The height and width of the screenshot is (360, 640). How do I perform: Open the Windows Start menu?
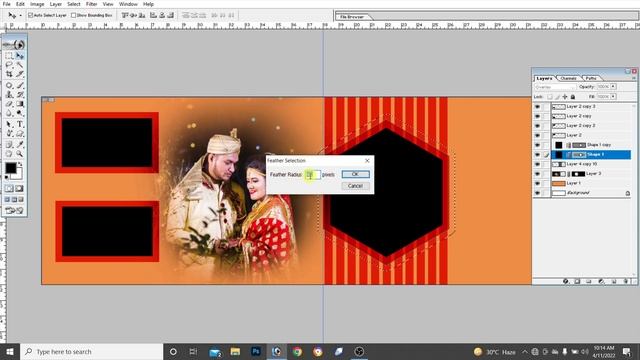click(9, 351)
